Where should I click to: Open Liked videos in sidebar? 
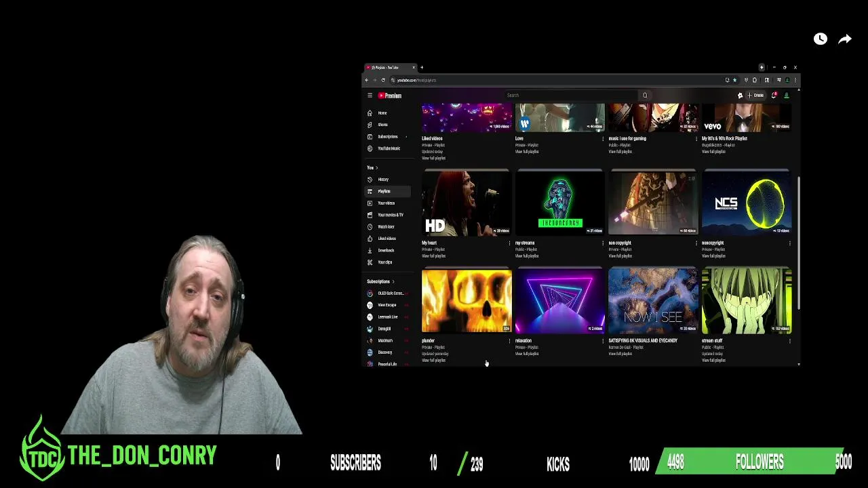tap(388, 239)
